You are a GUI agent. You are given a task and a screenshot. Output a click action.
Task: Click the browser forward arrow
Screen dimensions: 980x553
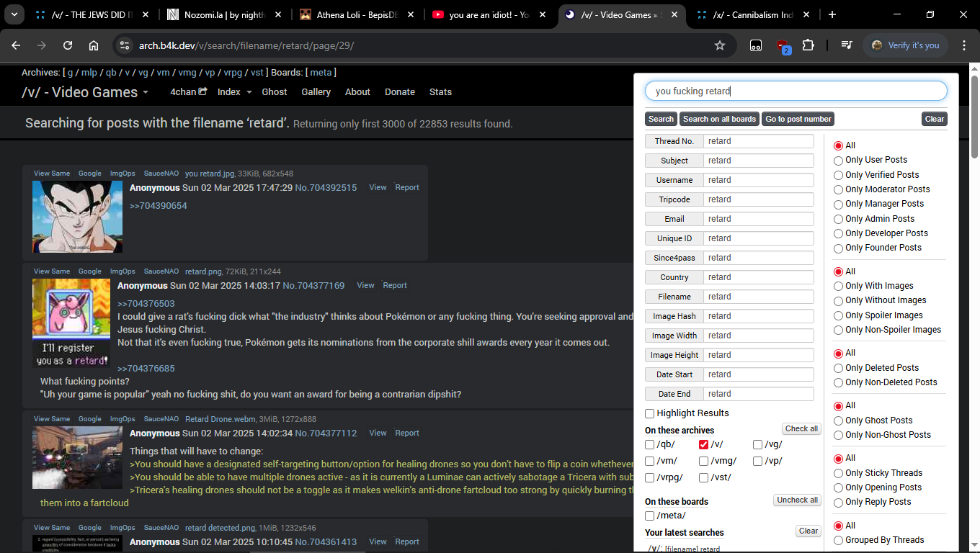42,45
